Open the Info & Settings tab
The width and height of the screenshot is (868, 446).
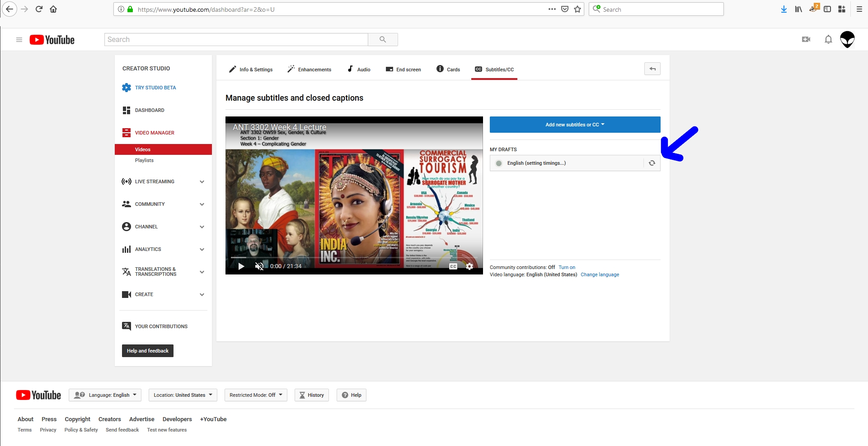251,70
